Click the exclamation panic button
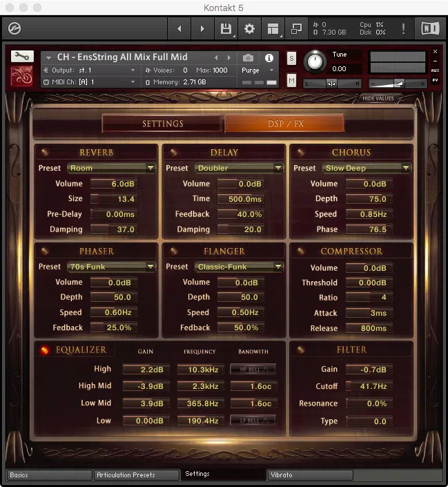The image size is (448, 487). [x=404, y=29]
